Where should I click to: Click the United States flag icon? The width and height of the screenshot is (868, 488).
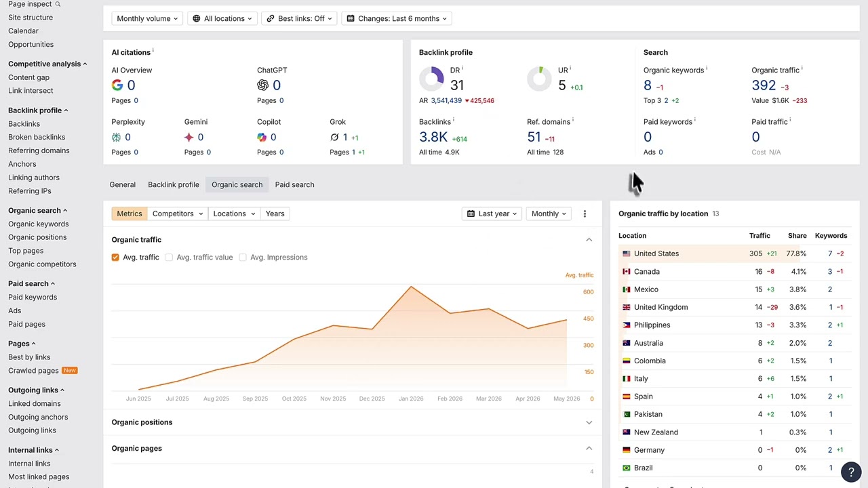(x=627, y=253)
